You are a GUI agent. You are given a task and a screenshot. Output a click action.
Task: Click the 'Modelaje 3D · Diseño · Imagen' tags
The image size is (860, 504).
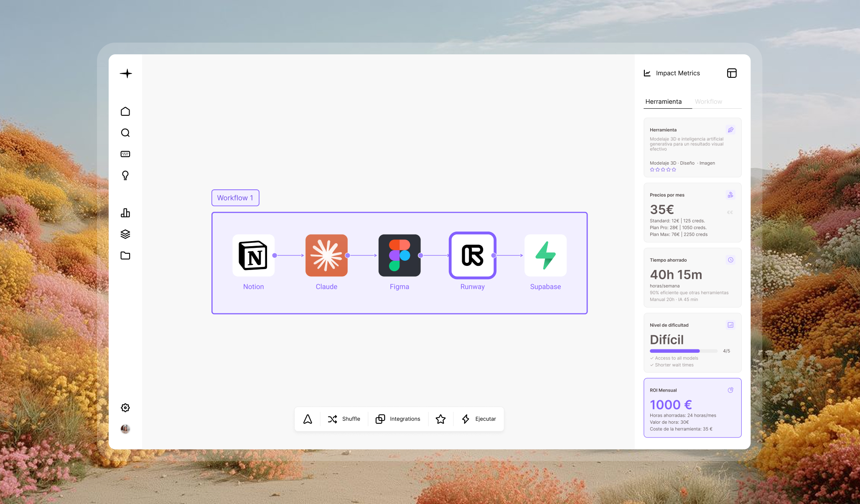point(682,163)
